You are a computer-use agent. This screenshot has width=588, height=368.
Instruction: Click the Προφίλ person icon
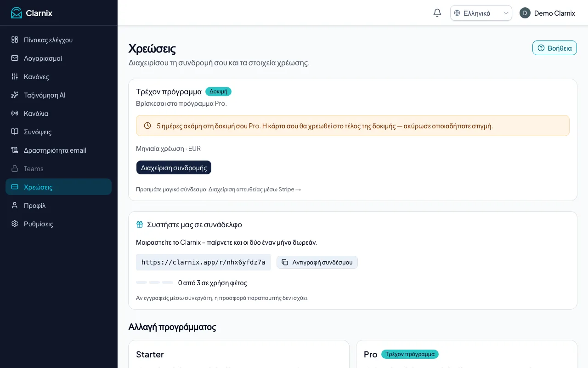[15, 205]
